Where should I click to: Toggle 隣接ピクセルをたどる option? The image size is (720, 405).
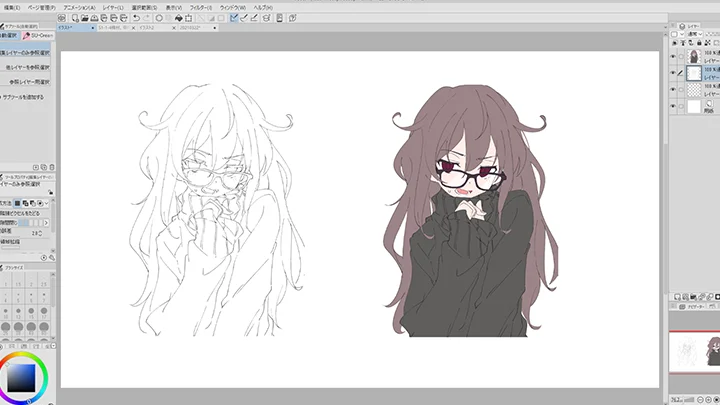[x=20, y=214]
